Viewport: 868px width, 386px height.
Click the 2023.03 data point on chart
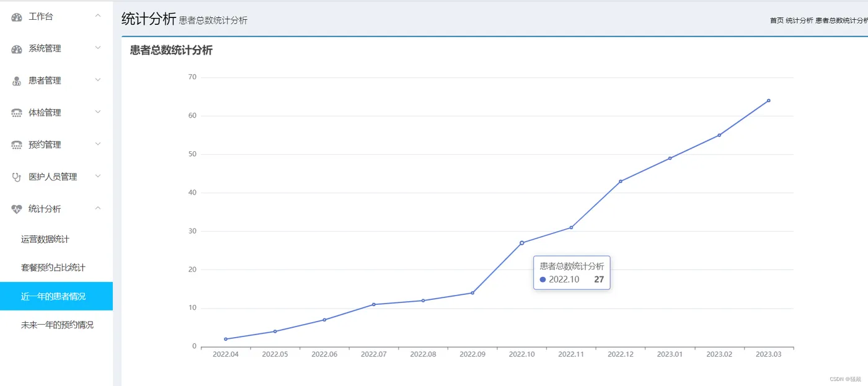pyautogui.click(x=769, y=100)
